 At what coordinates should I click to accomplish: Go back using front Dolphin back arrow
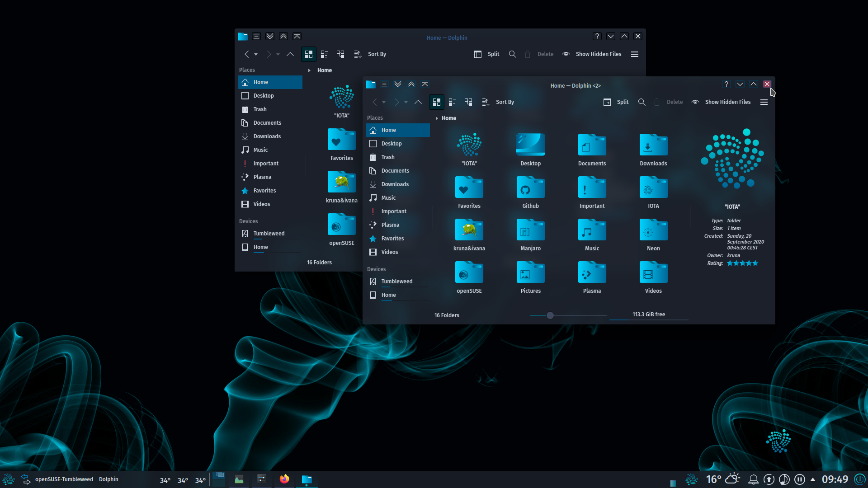point(374,102)
